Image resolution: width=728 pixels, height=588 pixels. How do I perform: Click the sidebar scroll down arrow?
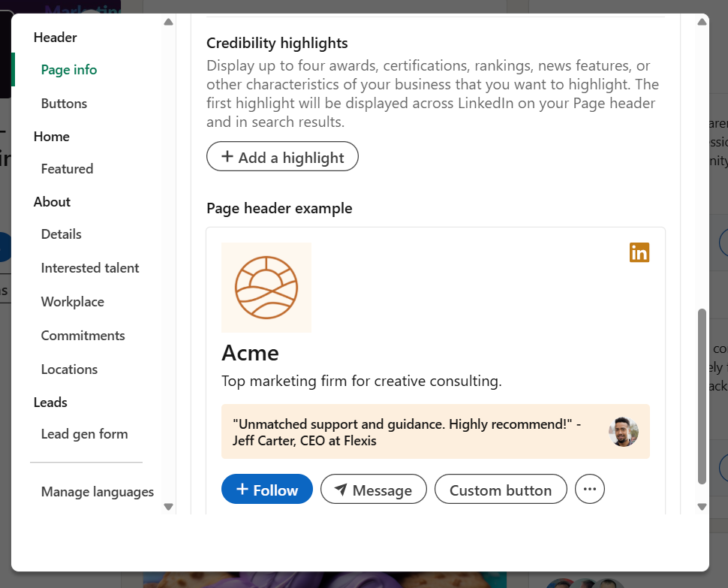168,507
